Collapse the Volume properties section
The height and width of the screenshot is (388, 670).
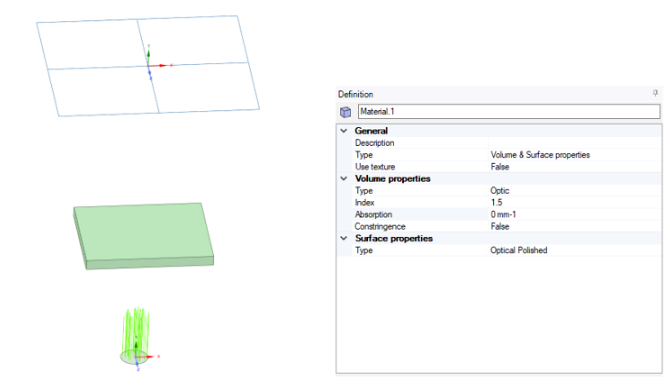click(344, 179)
